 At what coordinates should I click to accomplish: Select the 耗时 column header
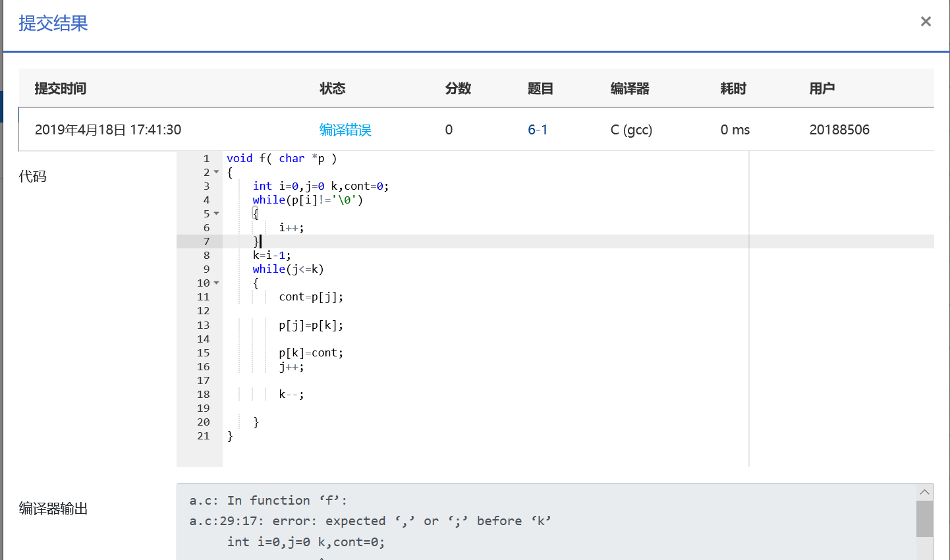pos(734,88)
